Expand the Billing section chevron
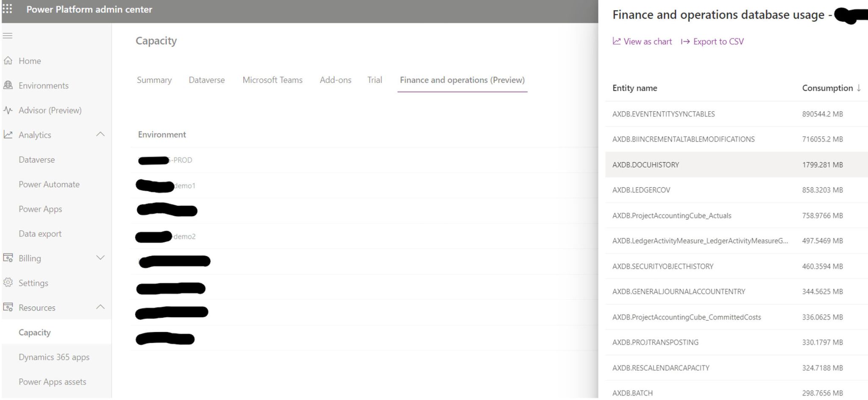This screenshot has width=868, height=400. [100, 258]
